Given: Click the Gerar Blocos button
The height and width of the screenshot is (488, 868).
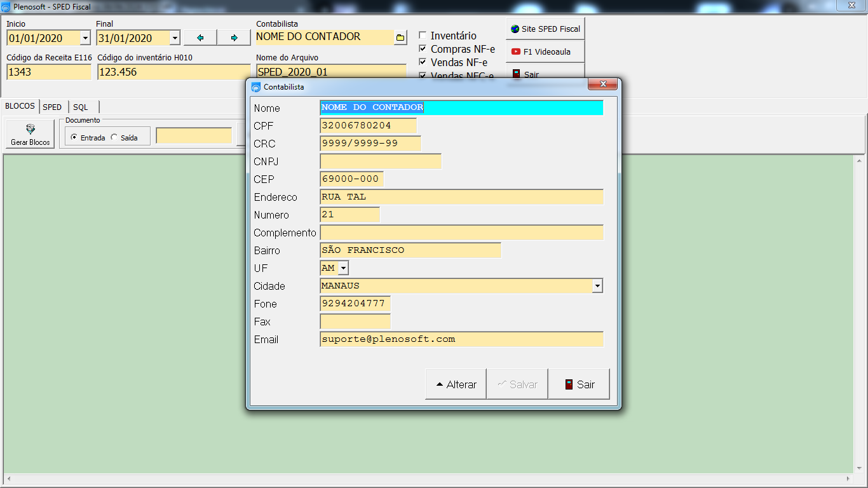Looking at the screenshot, I should coord(31,135).
